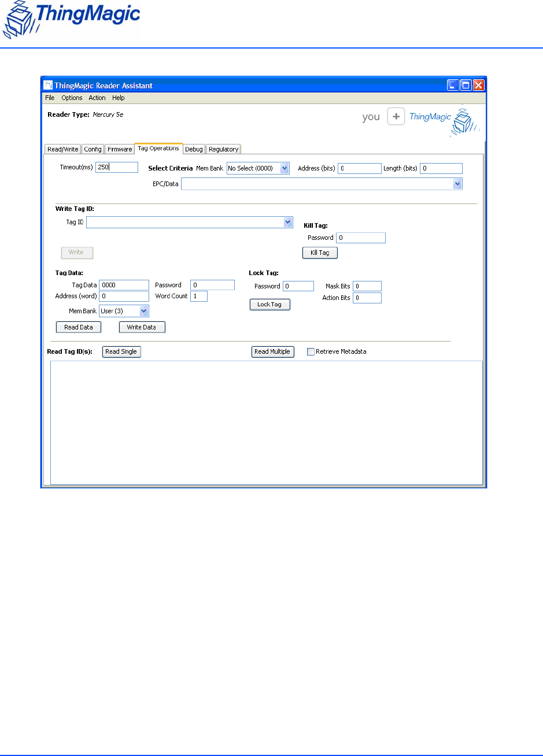Click the Length (bits) field
Image resolution: width=543 pixels, height=756 pixels.
tap(441, 168)
